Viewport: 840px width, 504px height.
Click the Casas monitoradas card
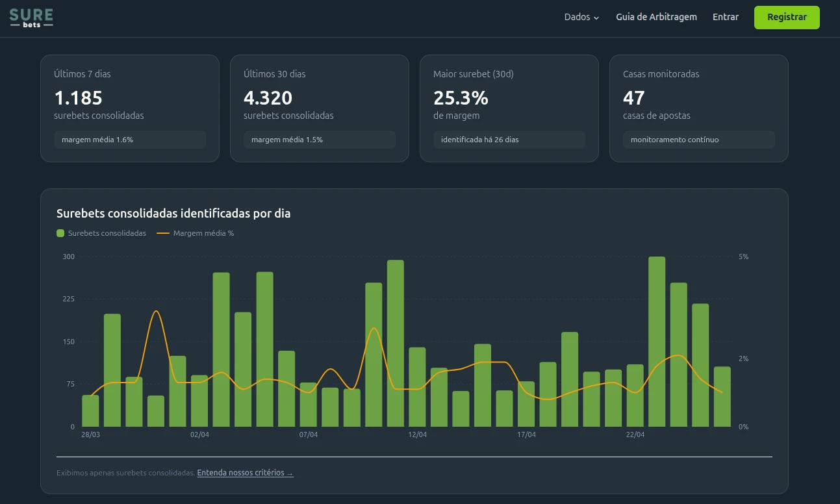(698, 97)
